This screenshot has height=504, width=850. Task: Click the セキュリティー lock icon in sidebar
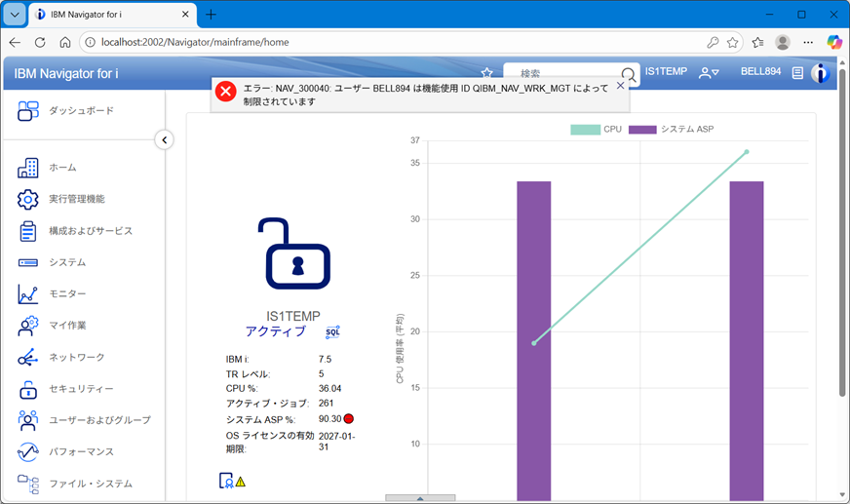pos(27,389)
